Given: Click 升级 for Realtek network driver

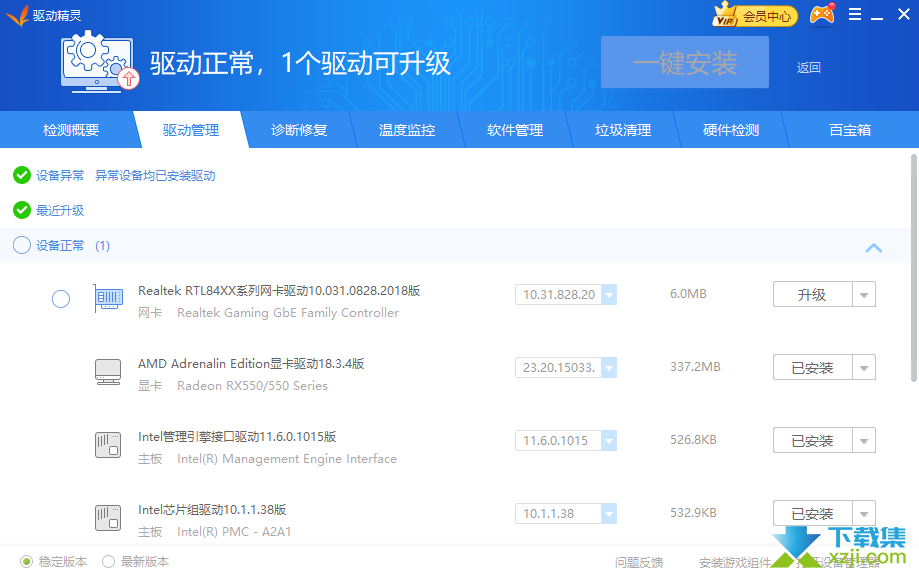Looking at the screenshot, I should (812, 294).
